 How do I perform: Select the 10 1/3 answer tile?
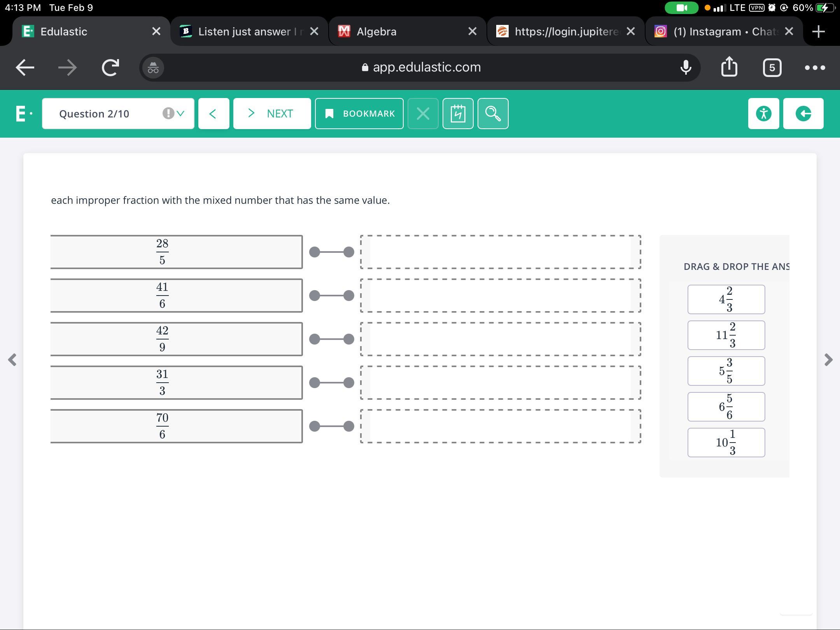pos(726,443)
